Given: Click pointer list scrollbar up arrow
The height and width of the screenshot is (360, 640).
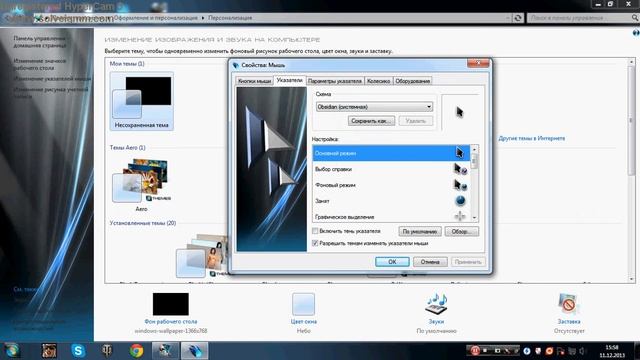Looking at the screenshot, I should pos(474,149).
